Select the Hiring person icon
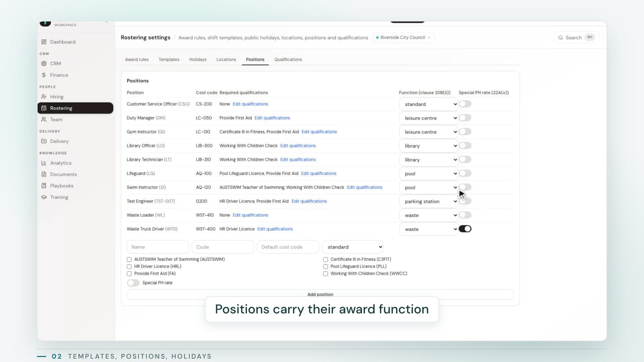This screenshot has width=644, height=362. pyautogui.click(x=44, y=97)
